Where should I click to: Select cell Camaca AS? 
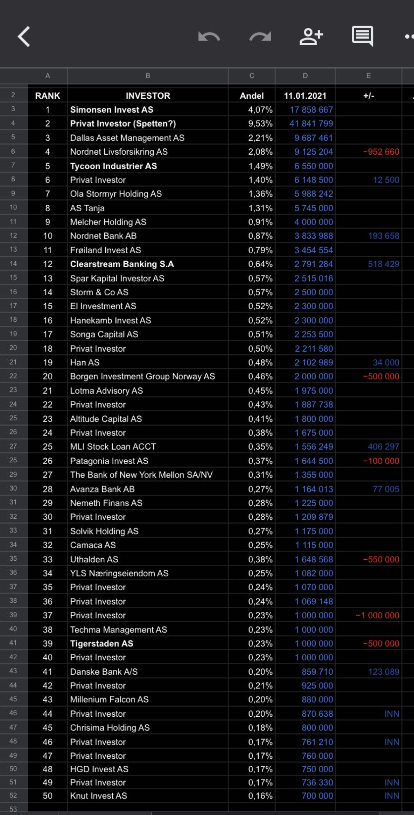(148, 545)
